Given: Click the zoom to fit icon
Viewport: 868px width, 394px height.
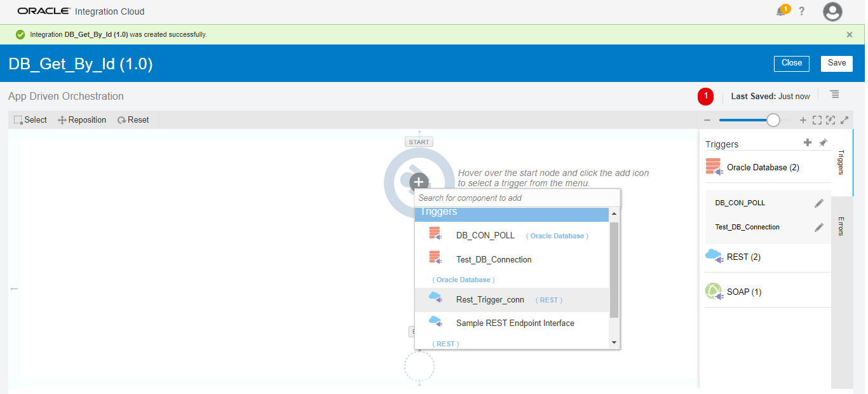Looking at the screenshot, I should 817,120.
